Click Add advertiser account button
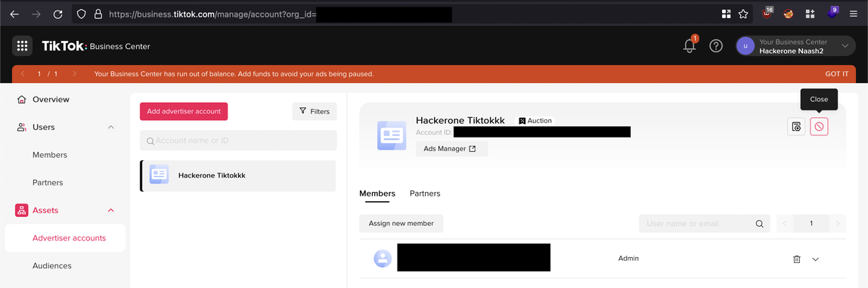The width and height of the screenshot is (868, 288). (184, 111)
